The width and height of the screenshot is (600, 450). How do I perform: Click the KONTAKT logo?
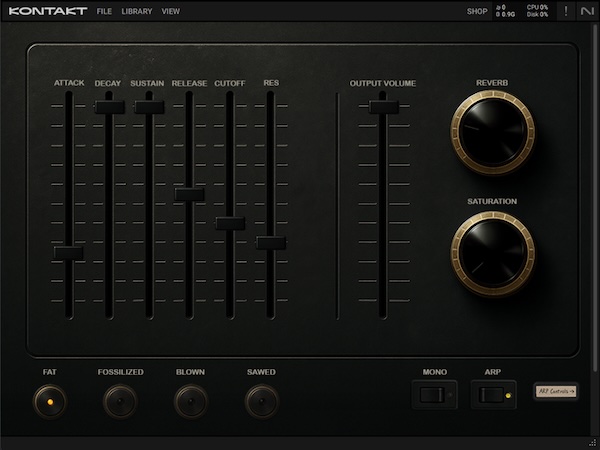point(48,11)
